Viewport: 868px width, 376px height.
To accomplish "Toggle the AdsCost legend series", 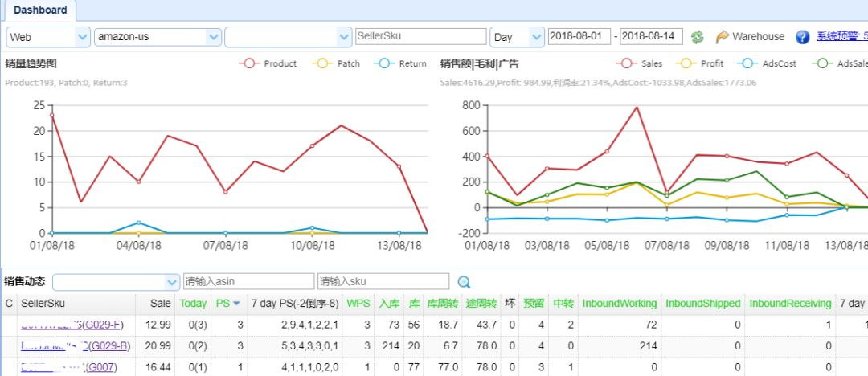I will [x=768, y=63].
